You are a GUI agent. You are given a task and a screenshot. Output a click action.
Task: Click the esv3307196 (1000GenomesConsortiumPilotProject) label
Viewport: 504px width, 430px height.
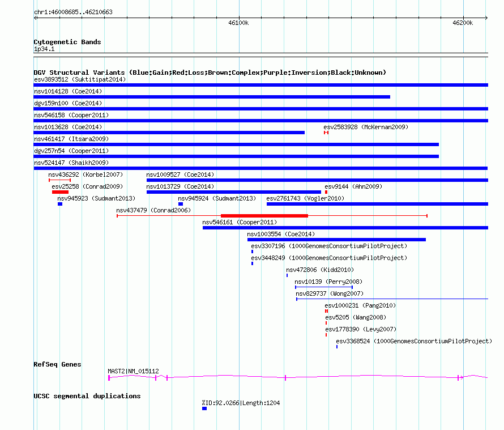329,246
